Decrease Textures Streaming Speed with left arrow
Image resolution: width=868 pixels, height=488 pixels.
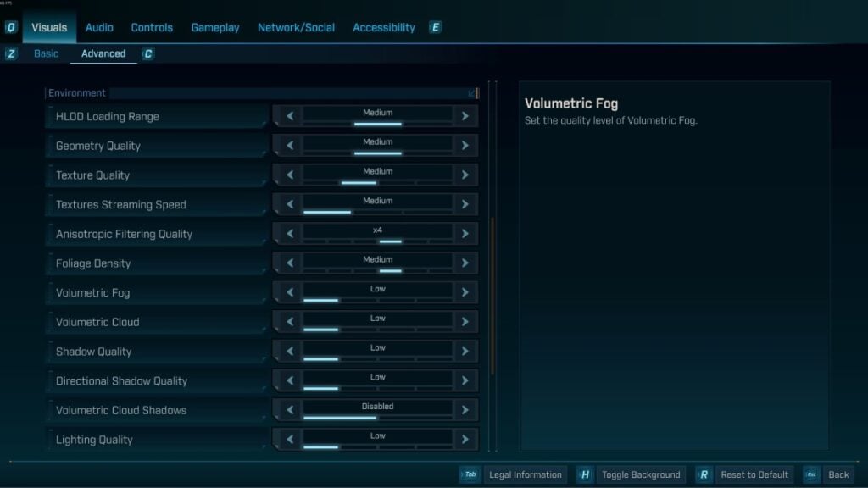pyautogui.click(x=290, y=204)
